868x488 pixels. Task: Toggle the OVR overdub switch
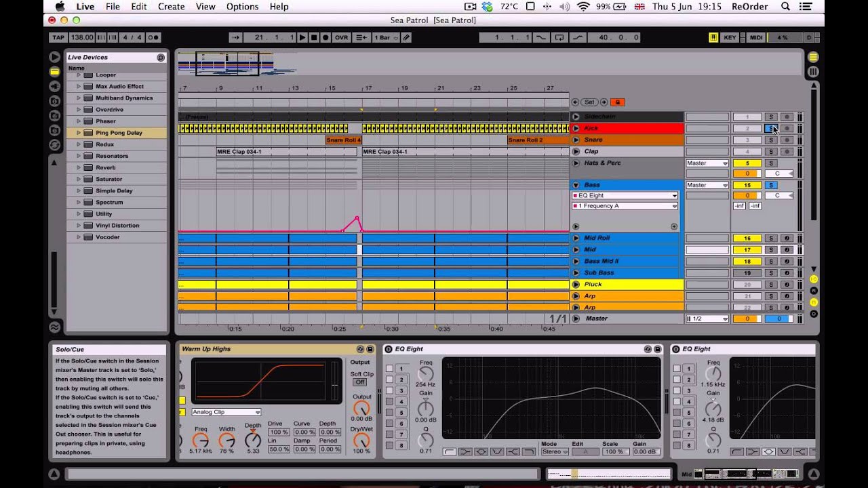click(342, 37)
